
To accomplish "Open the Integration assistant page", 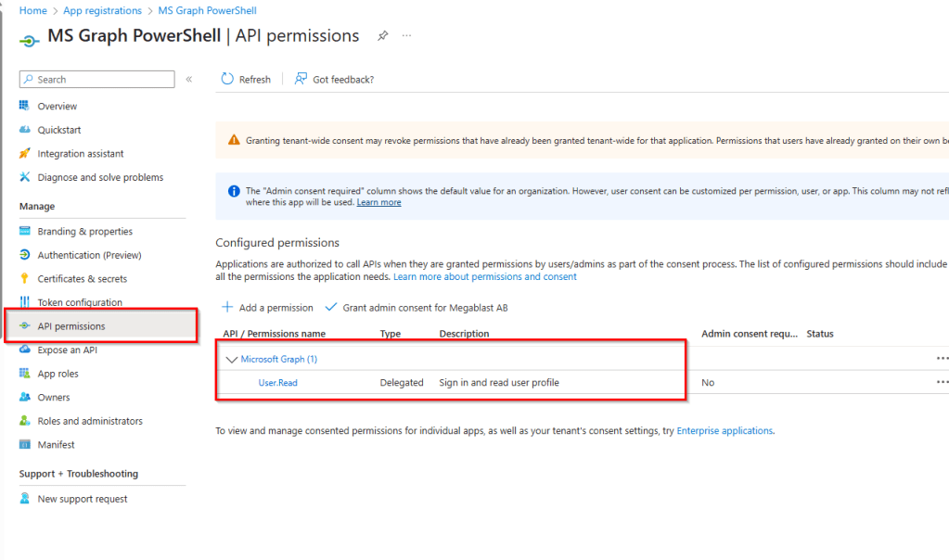I will point(80,154).
